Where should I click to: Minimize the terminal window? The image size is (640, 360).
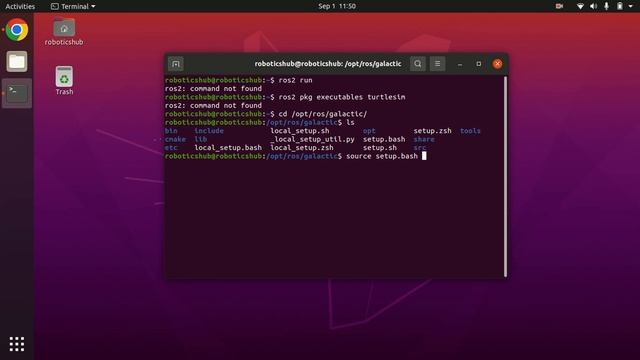pyautogui.click(x=460, y=64)
